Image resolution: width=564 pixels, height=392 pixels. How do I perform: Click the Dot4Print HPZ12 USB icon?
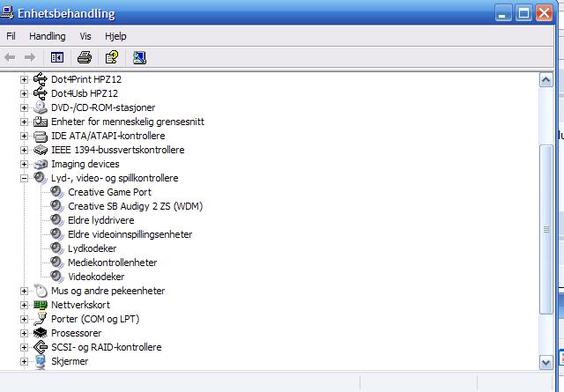click(41, 79)
